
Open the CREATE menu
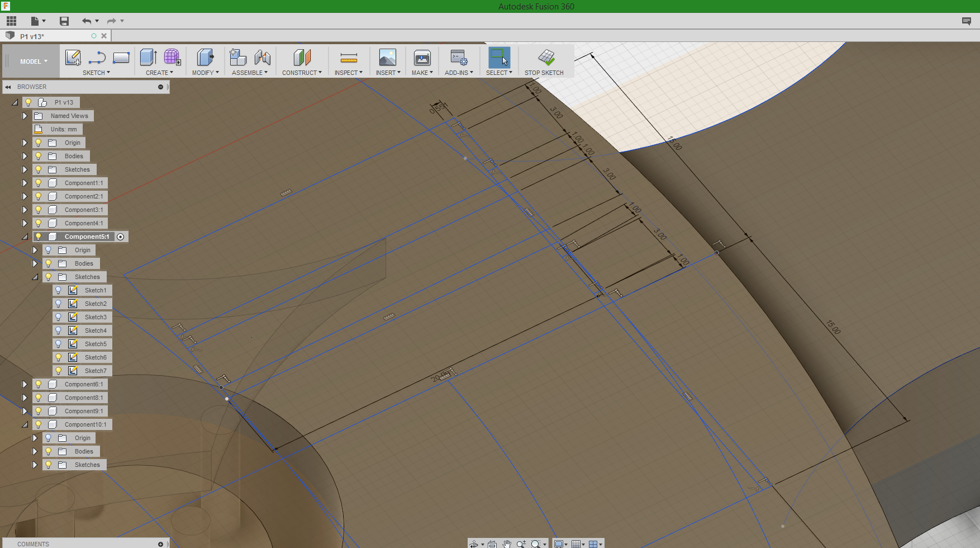(x=159, y=73)
